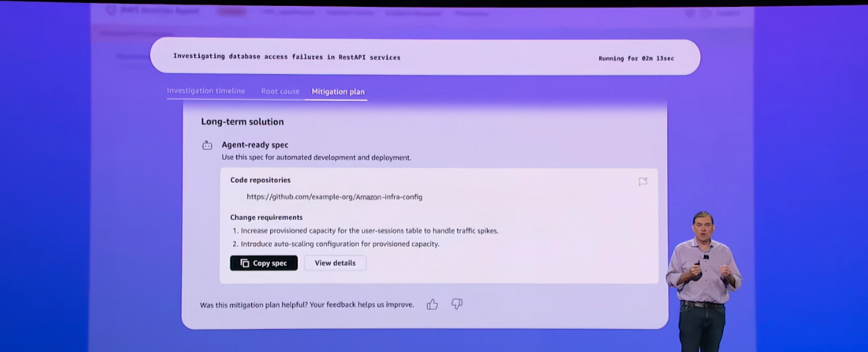Open View details for the spec
Viewport: 868px width, 352px height.
335,263
